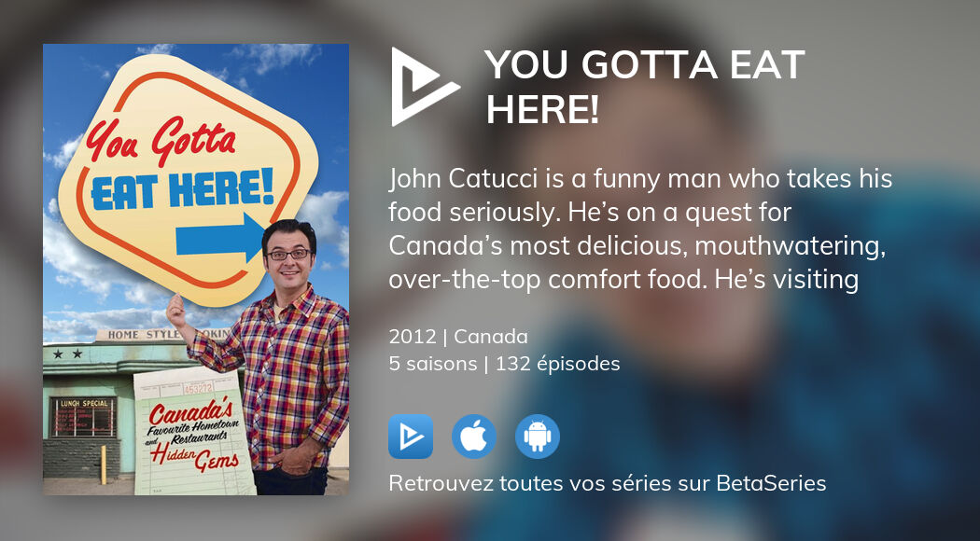
Task: Click the blue arrow on the poster sign
Action: click(x=220, y=240)
